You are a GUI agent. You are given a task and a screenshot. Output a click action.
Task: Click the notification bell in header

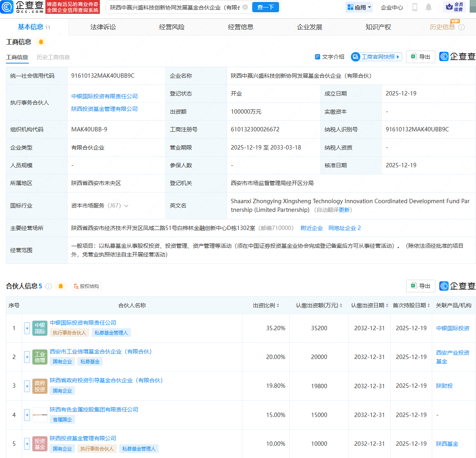coord(429,7)
